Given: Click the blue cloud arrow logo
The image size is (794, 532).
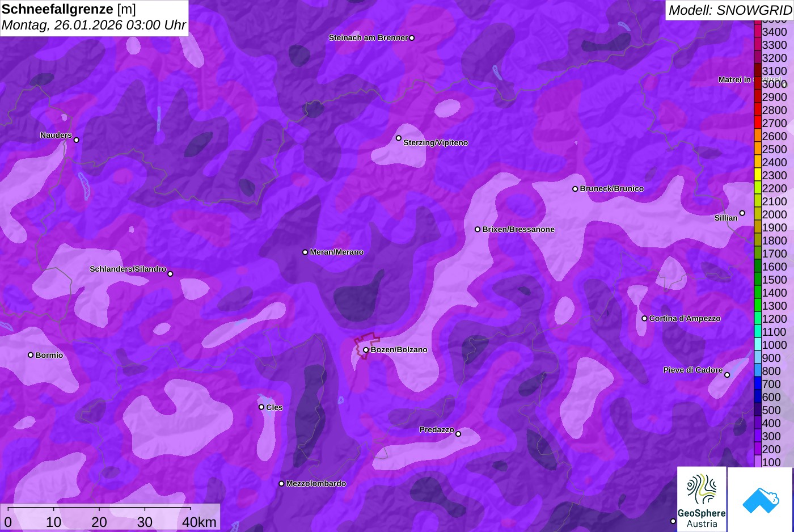Looking at the screenshot, I should pos(761,500).
